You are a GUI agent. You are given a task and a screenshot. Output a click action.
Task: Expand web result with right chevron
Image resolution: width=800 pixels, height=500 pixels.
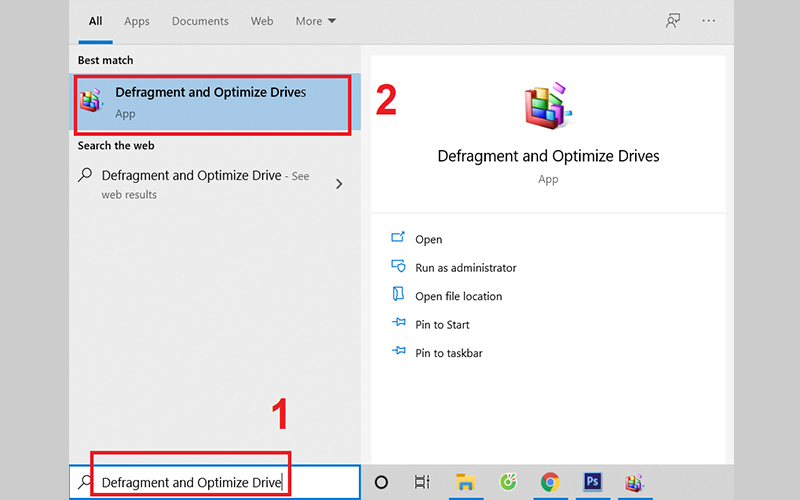[x=339, y=184]
